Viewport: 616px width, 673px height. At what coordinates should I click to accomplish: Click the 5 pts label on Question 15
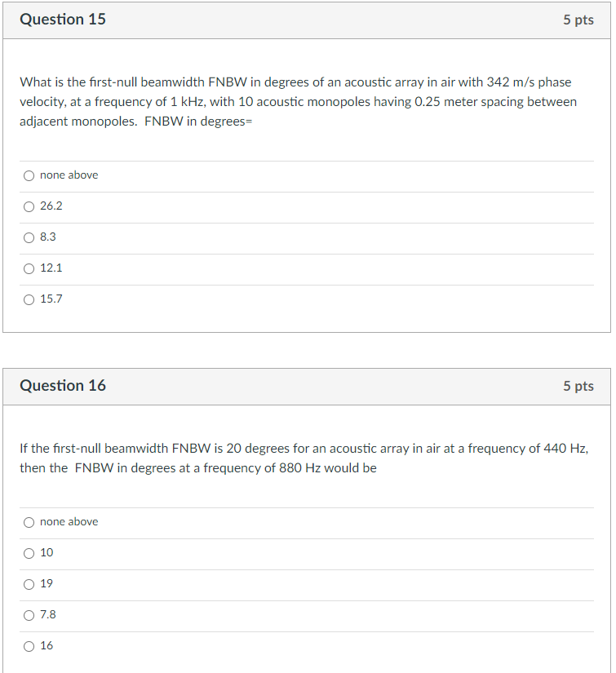[579, 20]
